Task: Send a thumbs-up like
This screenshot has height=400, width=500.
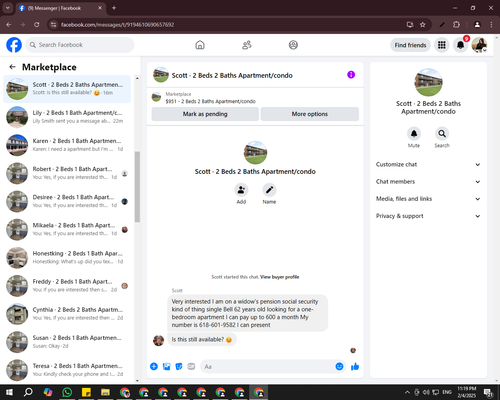Action: pos(355,367)
